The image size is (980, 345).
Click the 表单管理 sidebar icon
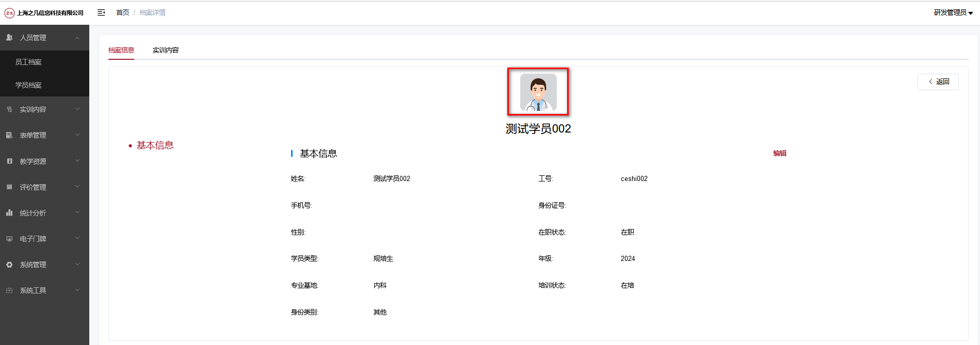9,135
